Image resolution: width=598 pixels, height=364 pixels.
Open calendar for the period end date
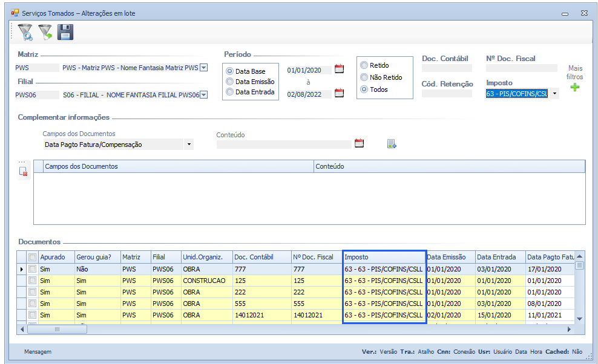[339, 93]
